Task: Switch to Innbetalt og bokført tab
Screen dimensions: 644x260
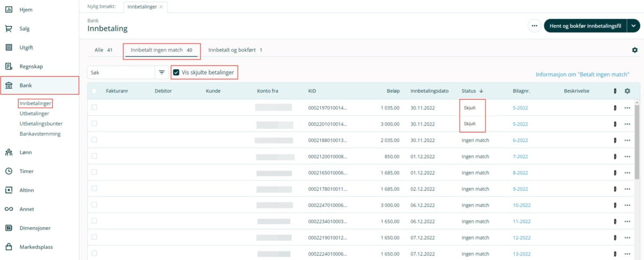Action: tap(235, 50)
